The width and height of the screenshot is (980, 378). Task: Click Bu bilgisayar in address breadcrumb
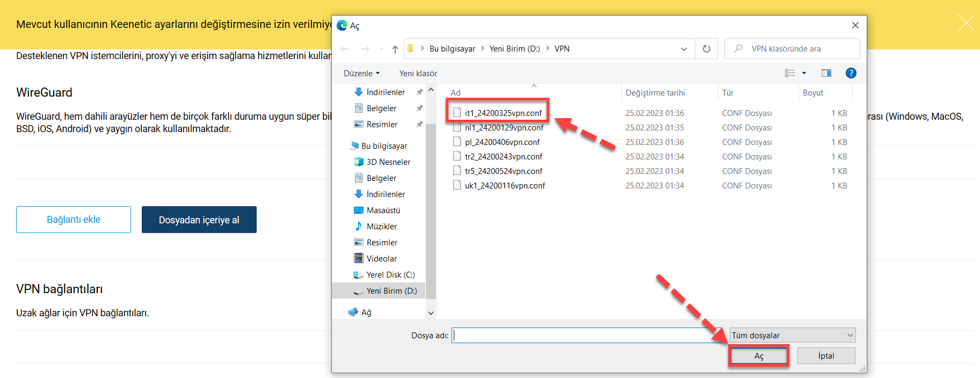(x=452, y=49)
